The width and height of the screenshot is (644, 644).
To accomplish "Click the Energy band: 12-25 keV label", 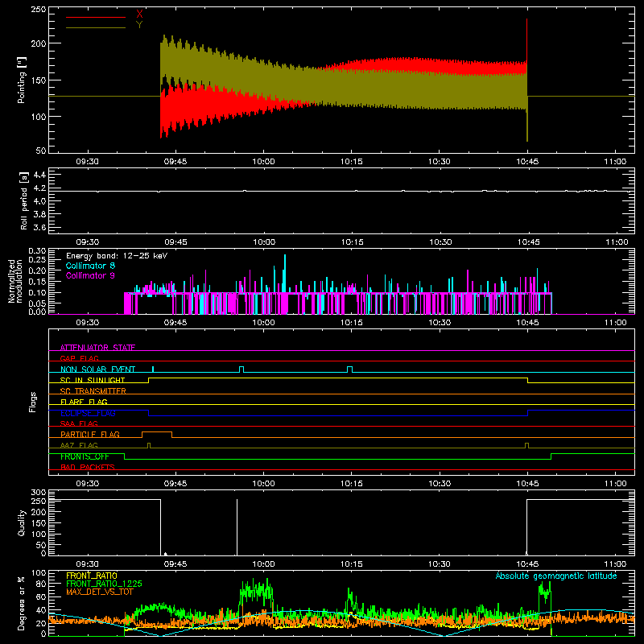I will (x=117, y=256).
